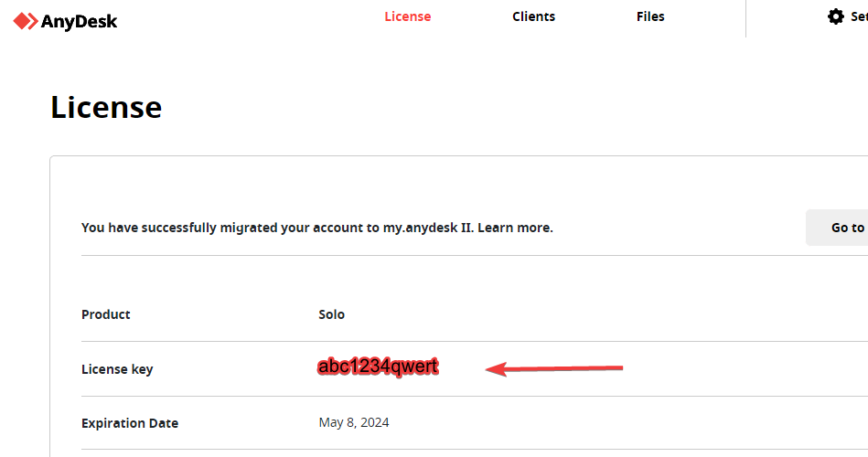This screenshot has height=457, width=868.
Task: Click the Settings gear icon
Action: tap(835, 16)
